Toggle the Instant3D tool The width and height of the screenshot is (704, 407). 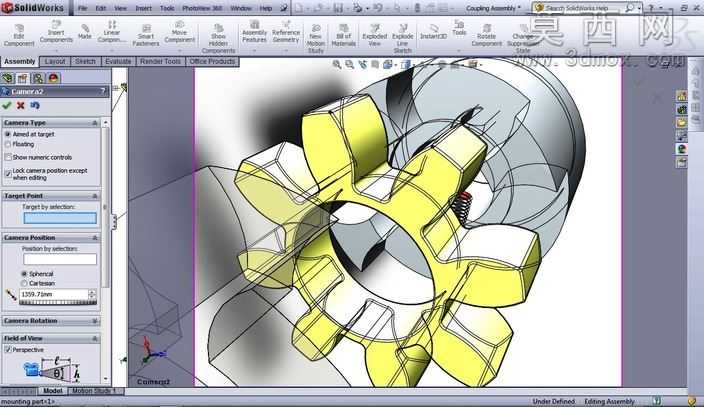(x=433, y=32)
